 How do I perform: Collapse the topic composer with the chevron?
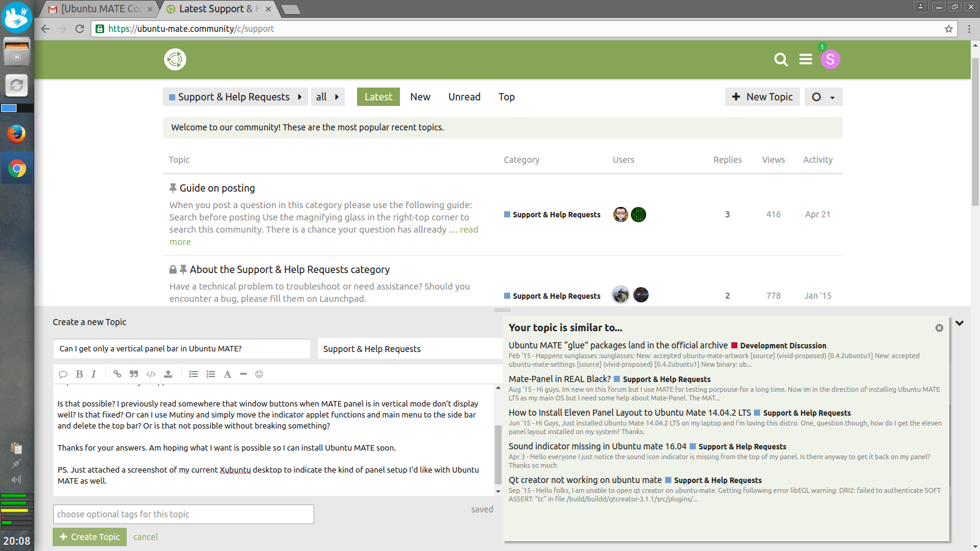[960, 323]
